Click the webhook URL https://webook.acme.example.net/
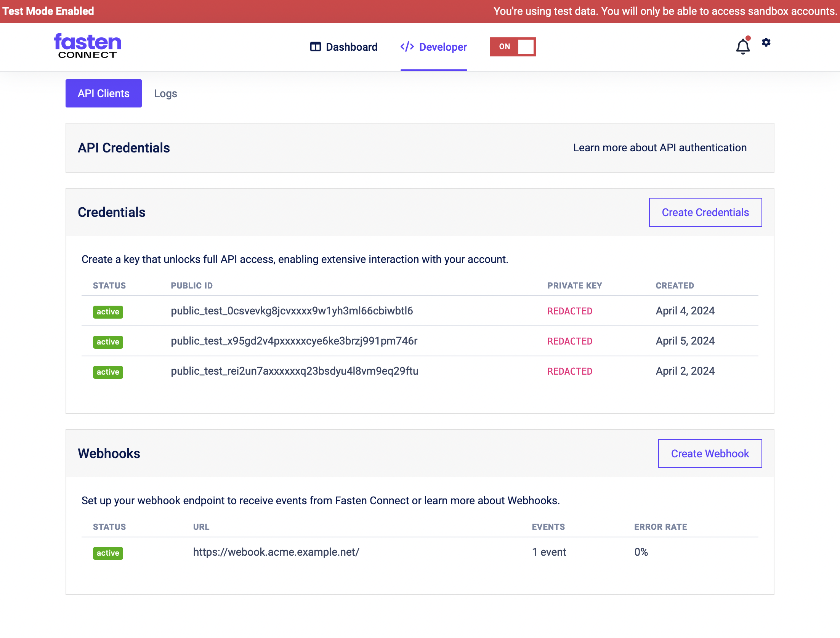 pyautogui.click(x=276, y=552)
